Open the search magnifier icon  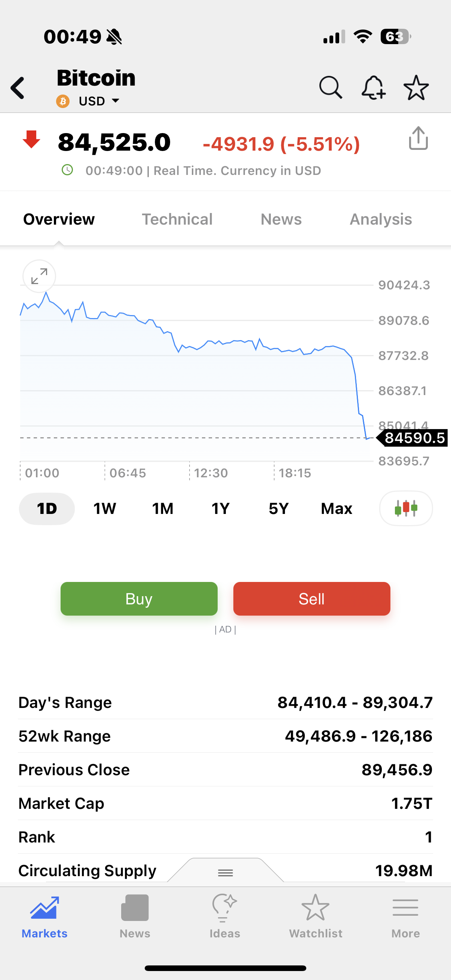coord(330,88)
